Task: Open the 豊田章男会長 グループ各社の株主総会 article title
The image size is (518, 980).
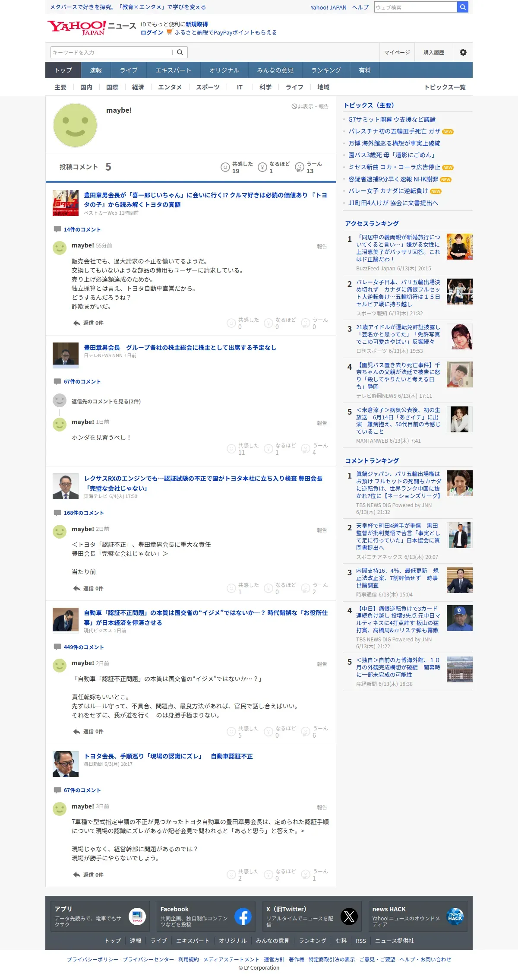Action: coord(180,348)
